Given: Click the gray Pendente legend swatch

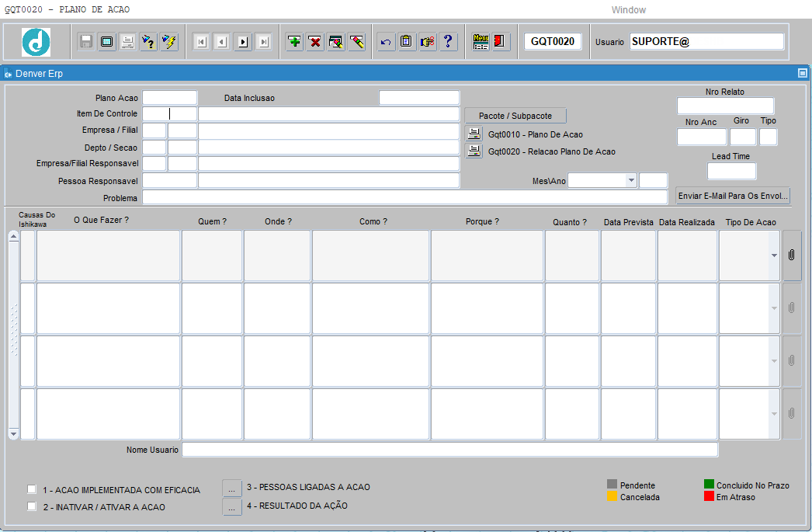Looking at the screenshot, I should click(612, 485).
